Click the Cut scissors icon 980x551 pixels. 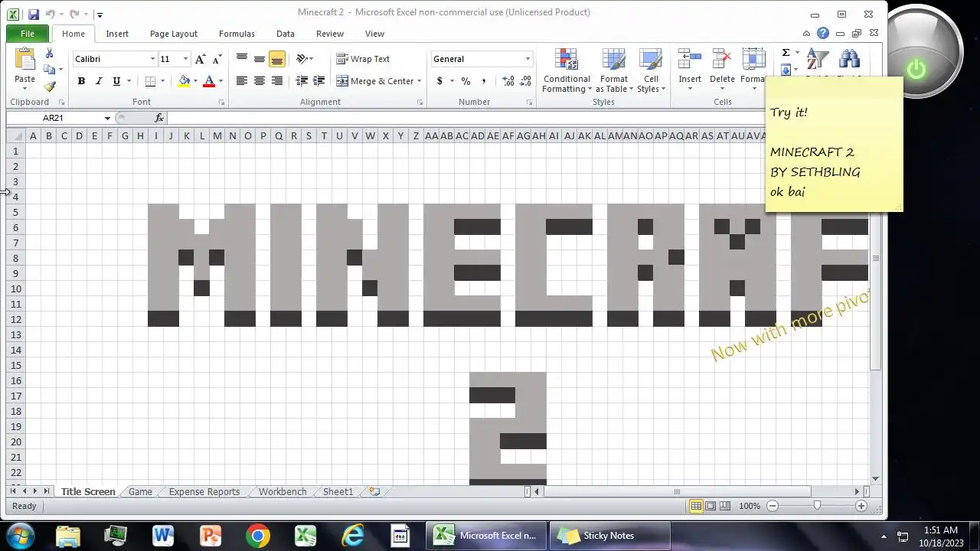pyautogui.click(x=50, y=54)
